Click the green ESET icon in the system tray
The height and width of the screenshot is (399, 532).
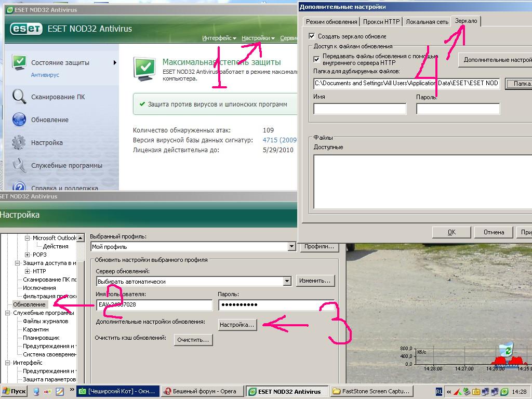click(504, 392)
